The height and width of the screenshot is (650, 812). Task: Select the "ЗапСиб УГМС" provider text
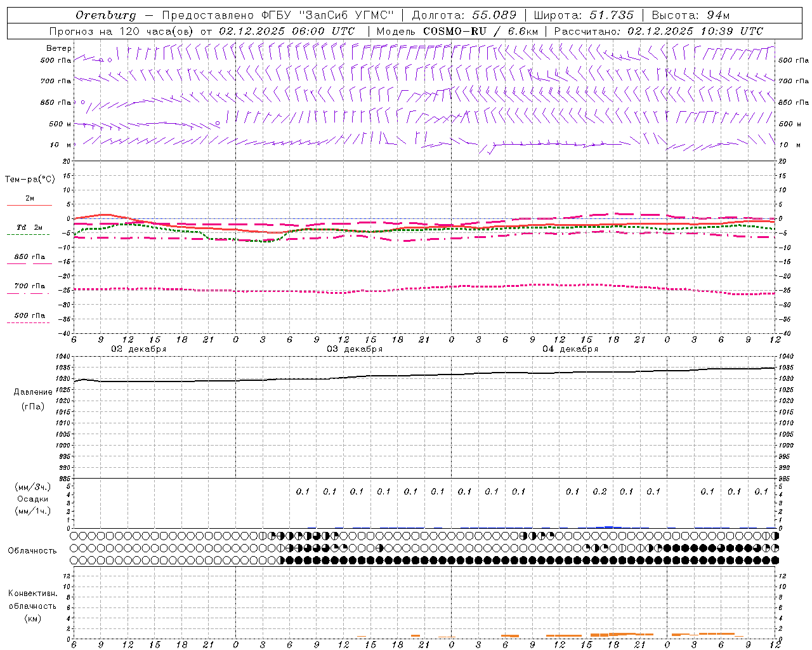345,15
